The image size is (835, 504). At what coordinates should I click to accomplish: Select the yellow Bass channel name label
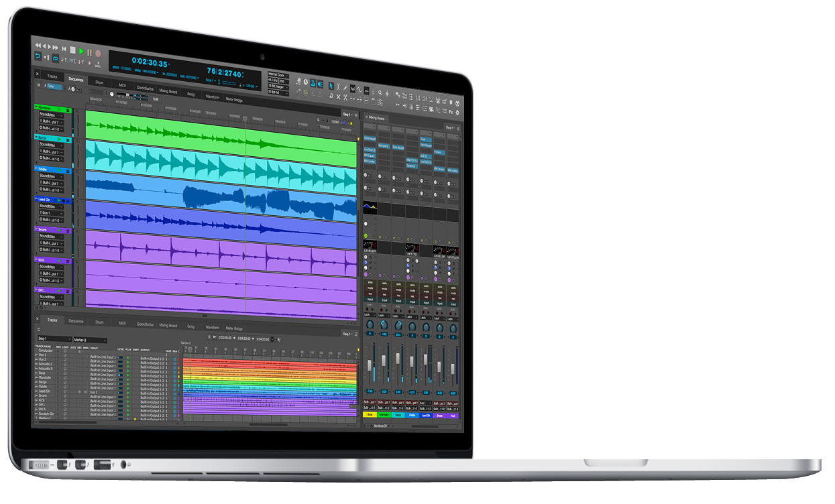click(370, 415)
